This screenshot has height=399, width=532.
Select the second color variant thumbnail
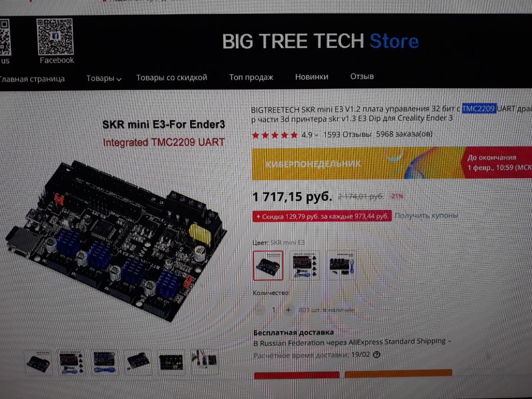305,265
